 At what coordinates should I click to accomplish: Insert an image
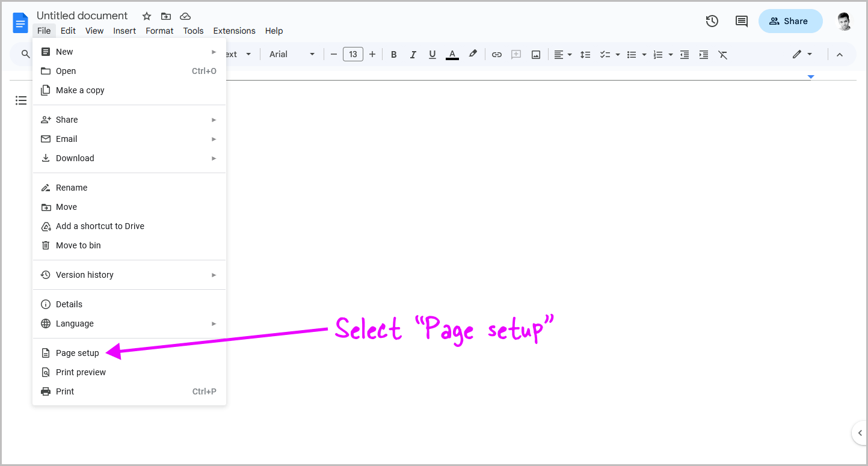click(x=535, y=54)
